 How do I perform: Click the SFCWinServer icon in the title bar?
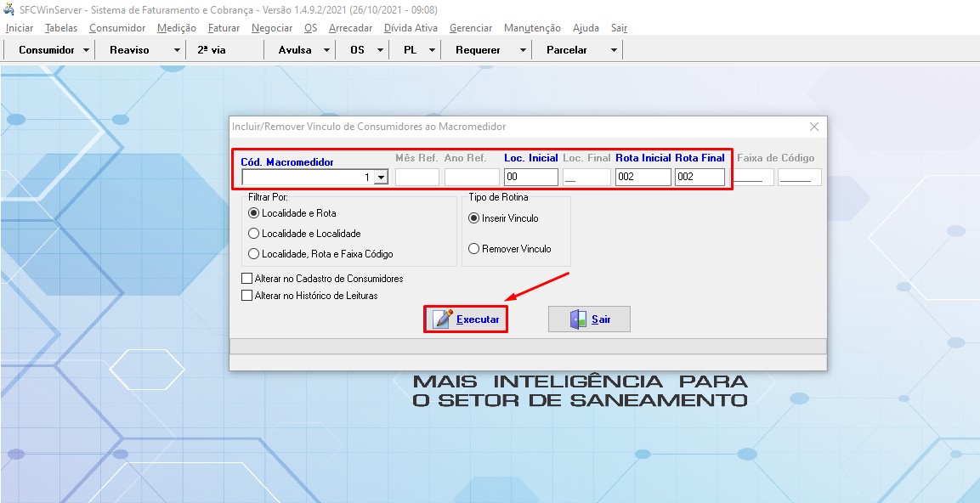click(x=8, y=9)
